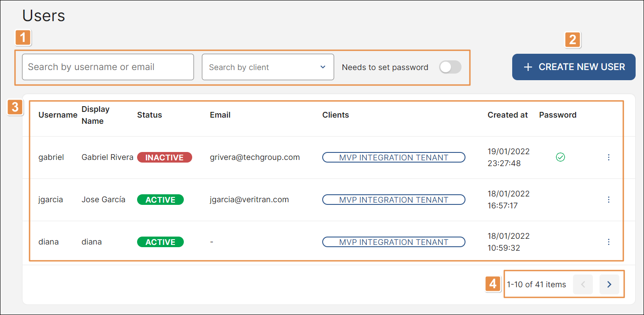Select MVP Integration Tenant chip in gabriel's row
Viewport: 644px width, 315px height.
pos(394,157)
